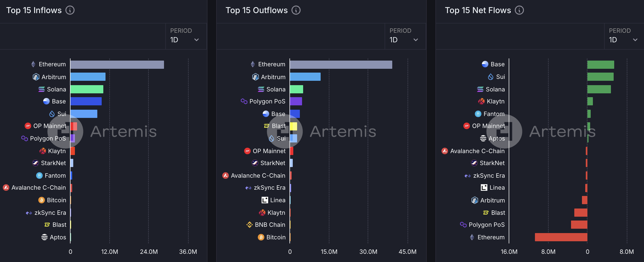Viewport: 644px width, 262px height.
Task: Click the Polygon PoS label in Outflows
Action: (x=267, y=102)
